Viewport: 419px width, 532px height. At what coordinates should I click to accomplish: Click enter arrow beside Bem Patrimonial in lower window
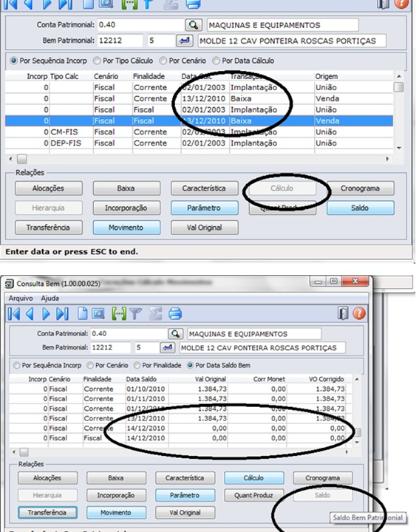(x=168, y=347)
